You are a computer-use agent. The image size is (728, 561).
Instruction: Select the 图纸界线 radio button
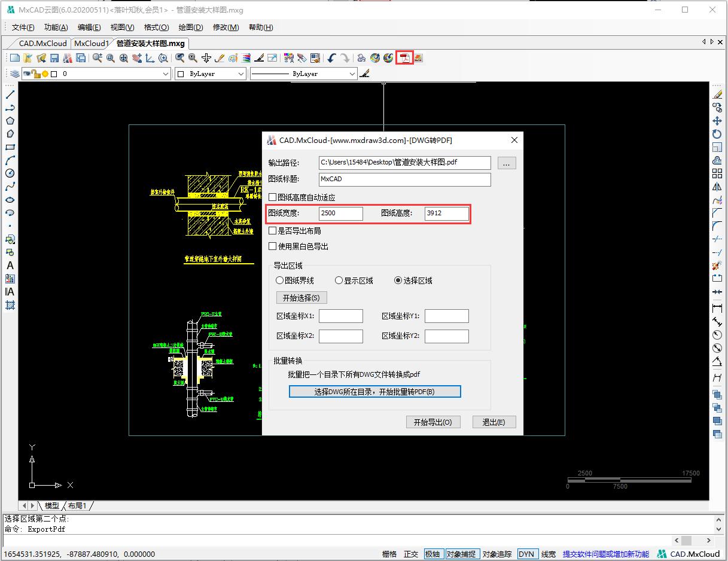279,280
